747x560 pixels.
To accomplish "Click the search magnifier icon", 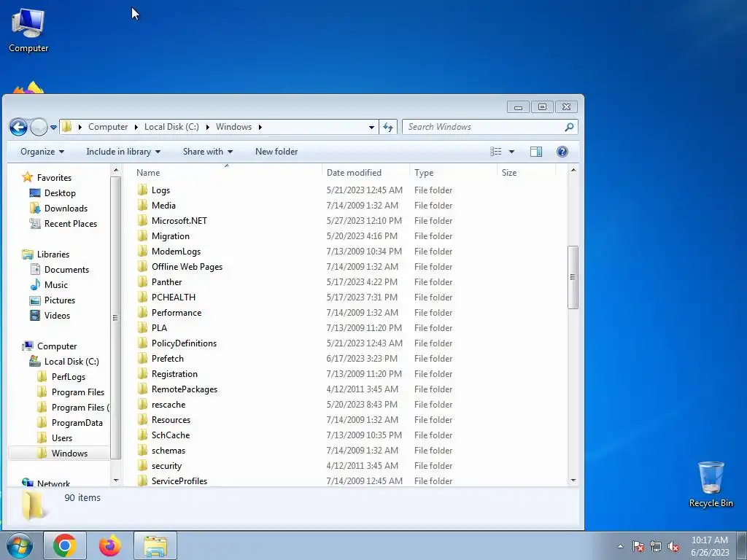I will click(569, 127).
